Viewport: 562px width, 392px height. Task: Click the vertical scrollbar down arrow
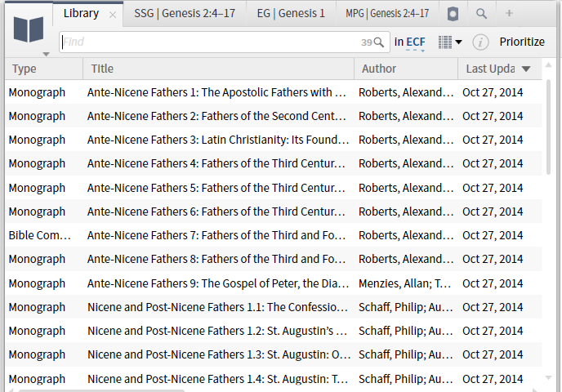tap(548, 377)
